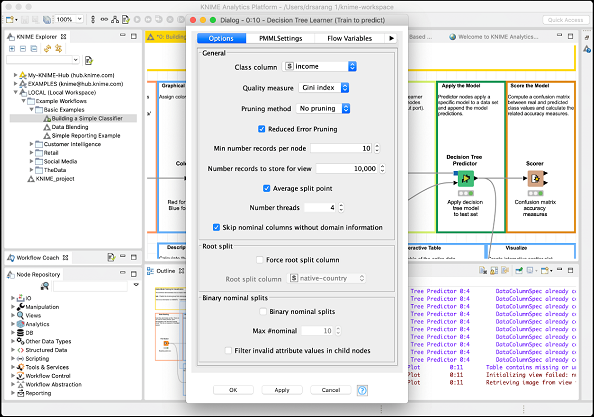The width and height of the screenshot is (594, 417).
Task: Open the Quality measure Gini index dropdown
Action: pos(324,88)
